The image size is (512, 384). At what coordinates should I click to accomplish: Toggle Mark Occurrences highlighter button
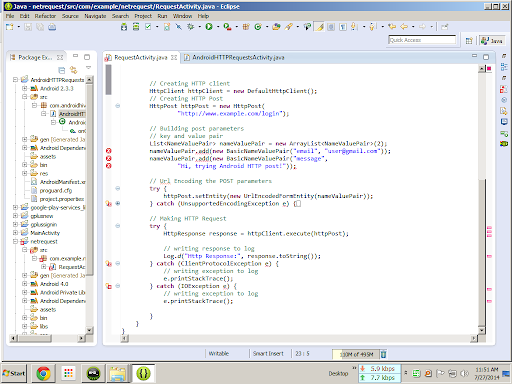[319, 27]
